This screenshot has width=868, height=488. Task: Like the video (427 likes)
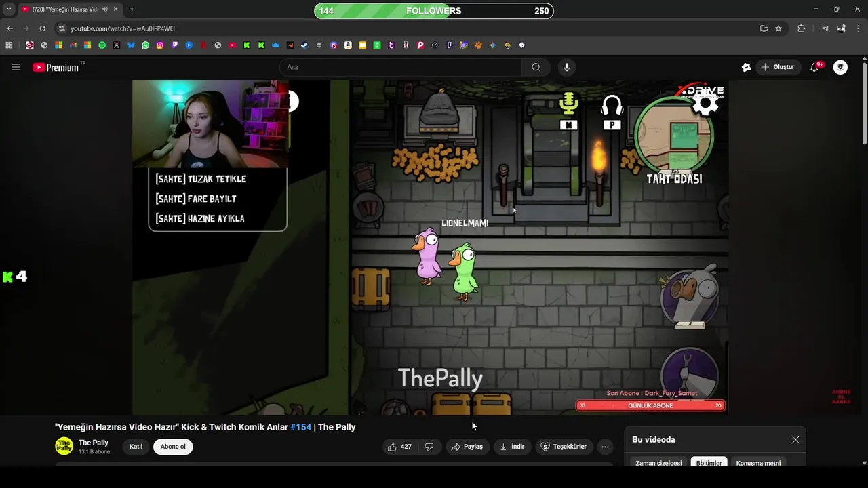point(399,447)
